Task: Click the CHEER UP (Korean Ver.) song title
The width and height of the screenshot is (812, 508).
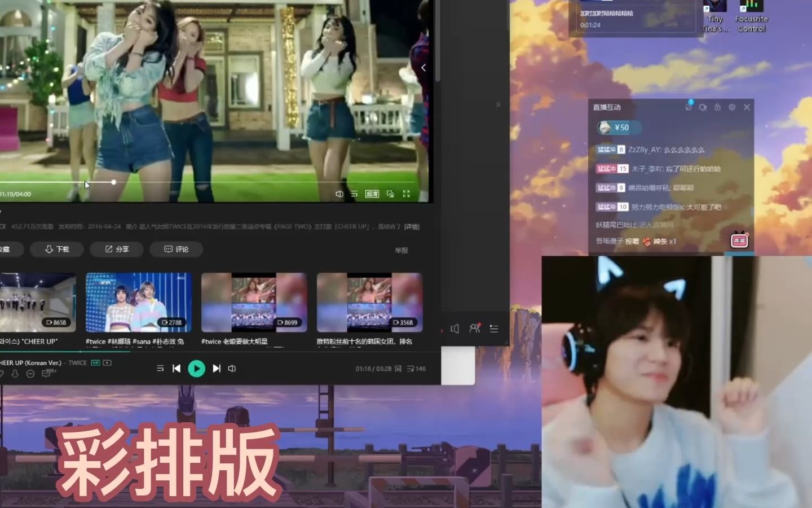Action: (x=30, y=363)
